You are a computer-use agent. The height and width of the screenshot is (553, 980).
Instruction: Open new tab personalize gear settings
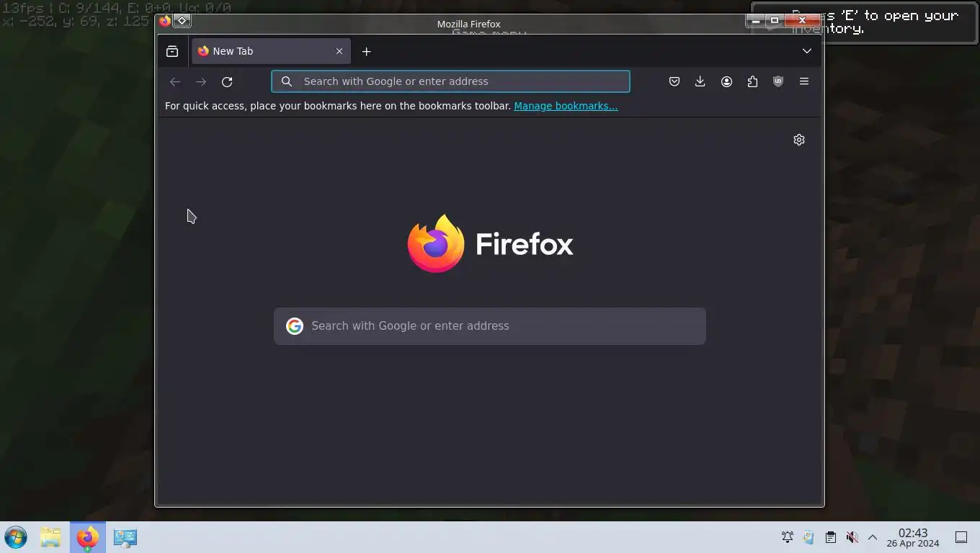tap(799, 140)
